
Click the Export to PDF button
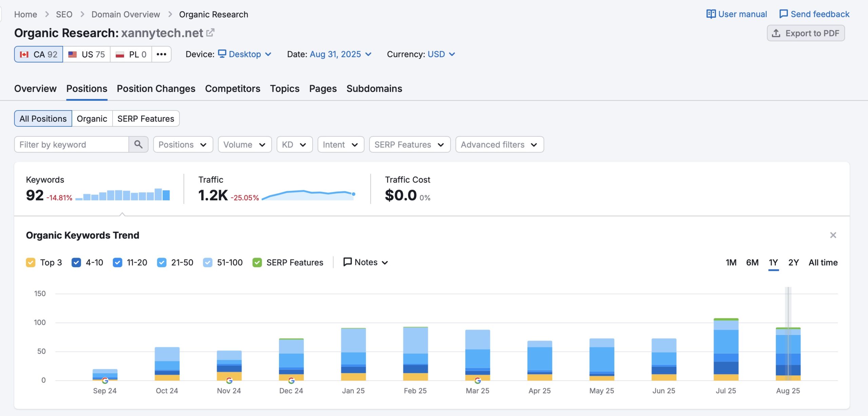pos(806,33)
